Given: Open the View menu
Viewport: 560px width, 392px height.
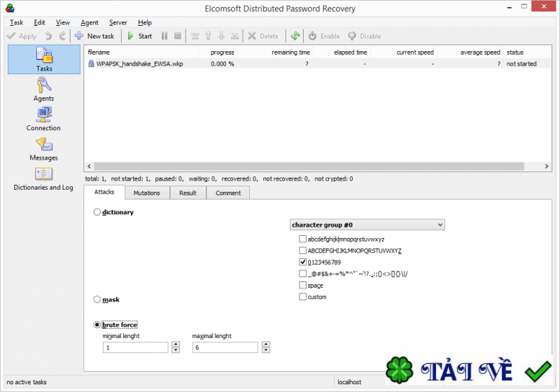Looking at the screenshot, I should click(63, 22).
